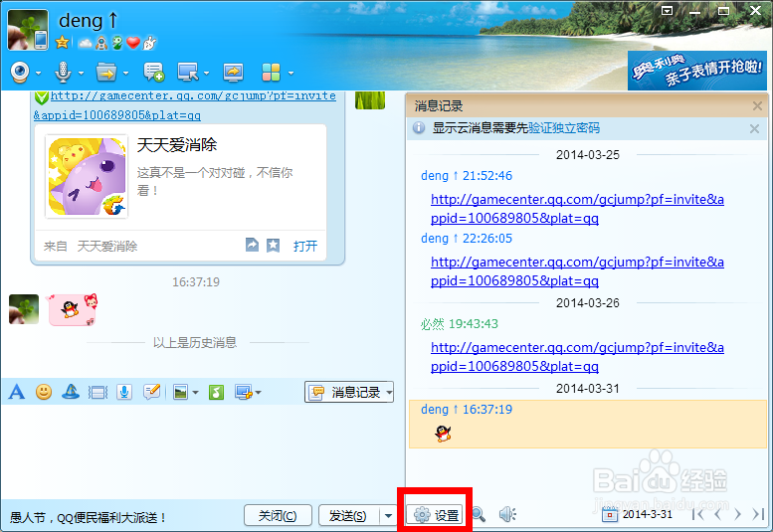Image resolution: width=773 pixels, height=532 pixels.
Task: Select the deng 16:37:19 history entry
Action: 588,424
